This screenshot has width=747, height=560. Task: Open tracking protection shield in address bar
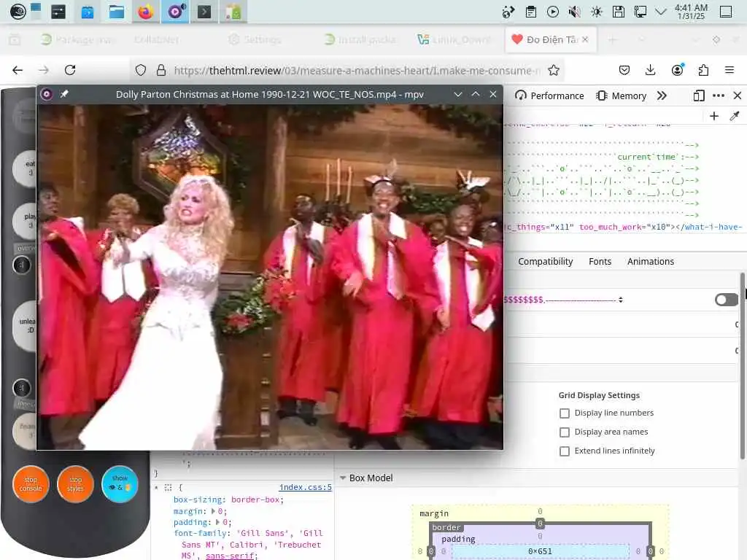point(141,71)
